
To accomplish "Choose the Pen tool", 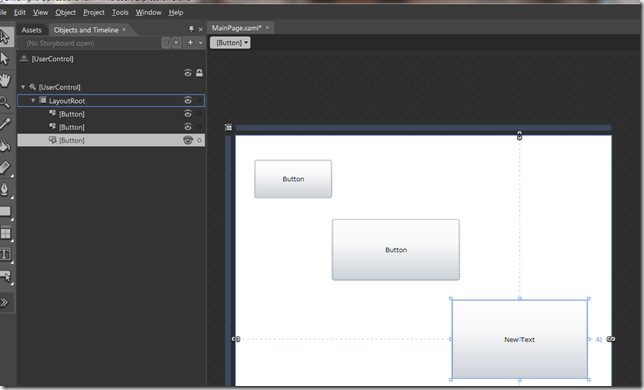I will pyautogui.click(x=5, y=189).
